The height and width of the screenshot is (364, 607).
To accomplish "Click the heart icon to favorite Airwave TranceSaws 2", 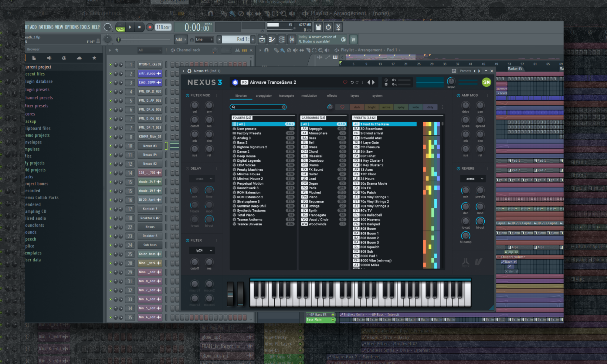I will (345, 82).
